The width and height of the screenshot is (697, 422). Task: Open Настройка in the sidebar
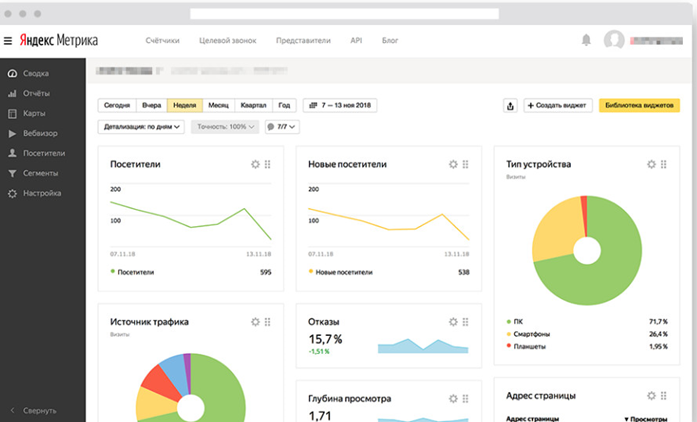(43, 193)
